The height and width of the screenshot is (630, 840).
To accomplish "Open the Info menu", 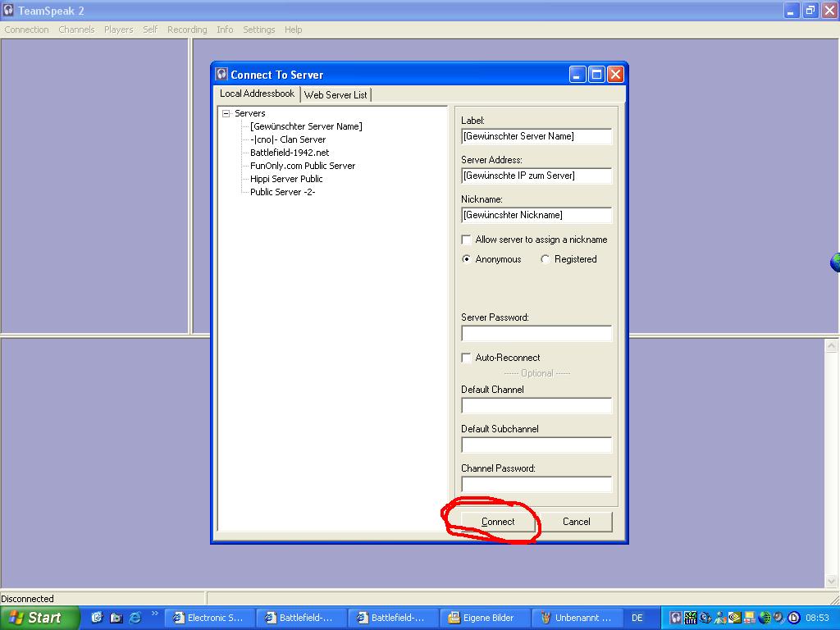I will point(225,30).
